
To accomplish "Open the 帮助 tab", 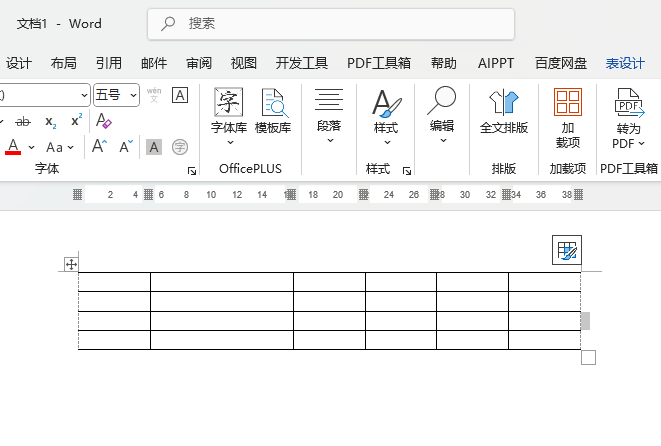I will [443, 63].
